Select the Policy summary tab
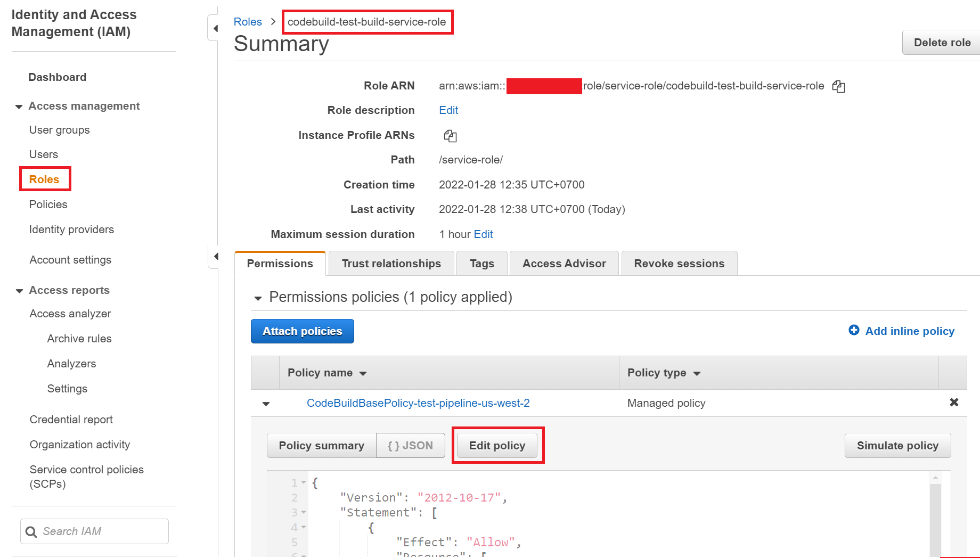 coord(321,445)
